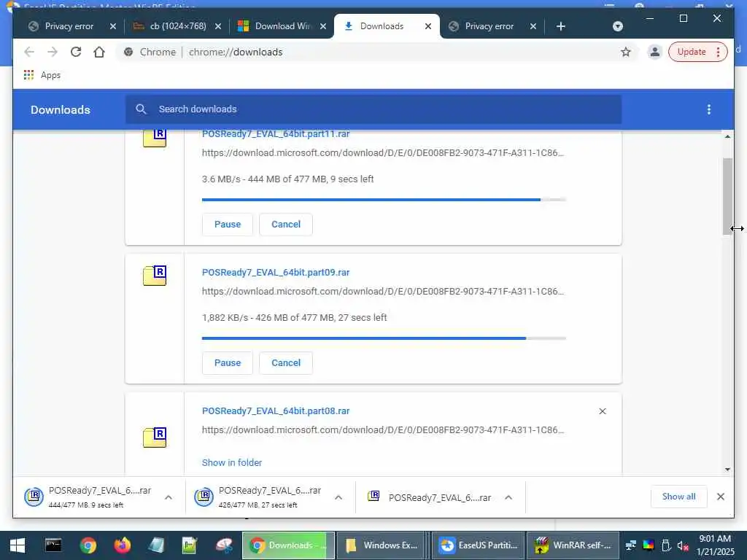
Task: Bookmark this page with the star icon
Action: pos(625,52)
